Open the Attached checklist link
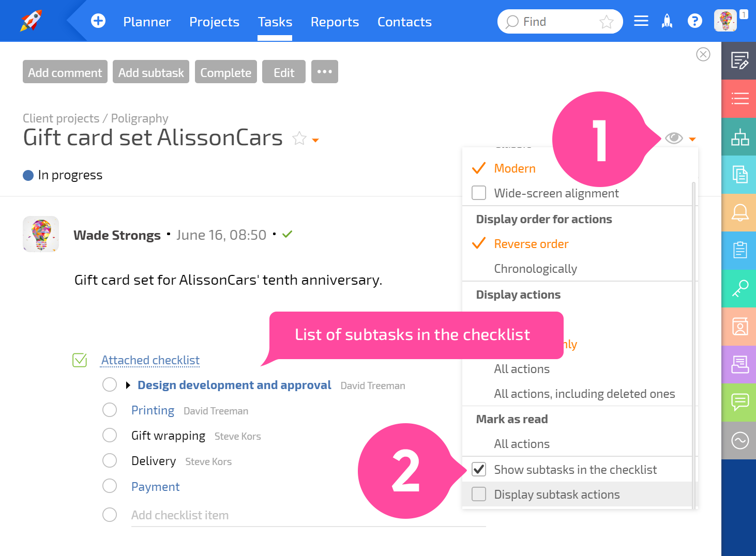 (150, 360)
